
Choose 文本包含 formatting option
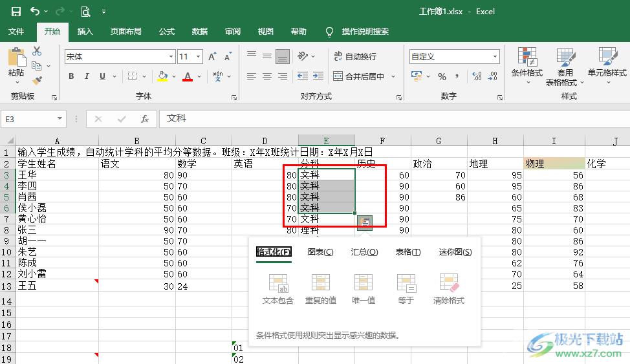(278, 289)
